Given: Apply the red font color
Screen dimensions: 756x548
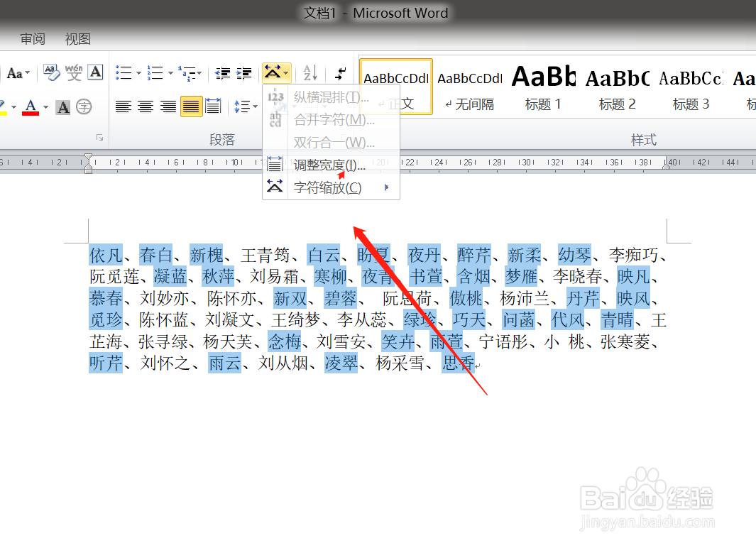Looking at the screenshot, I should click(x=31, y=107).
